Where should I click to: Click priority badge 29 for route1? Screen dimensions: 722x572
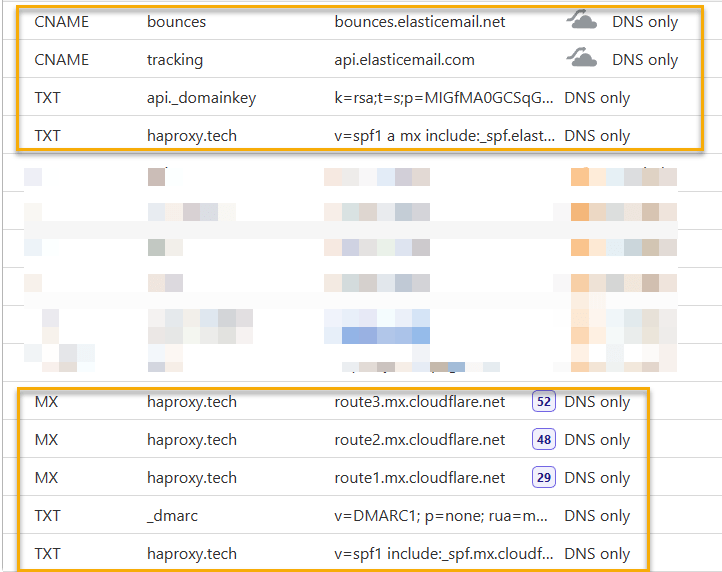(x=544, y=478)
